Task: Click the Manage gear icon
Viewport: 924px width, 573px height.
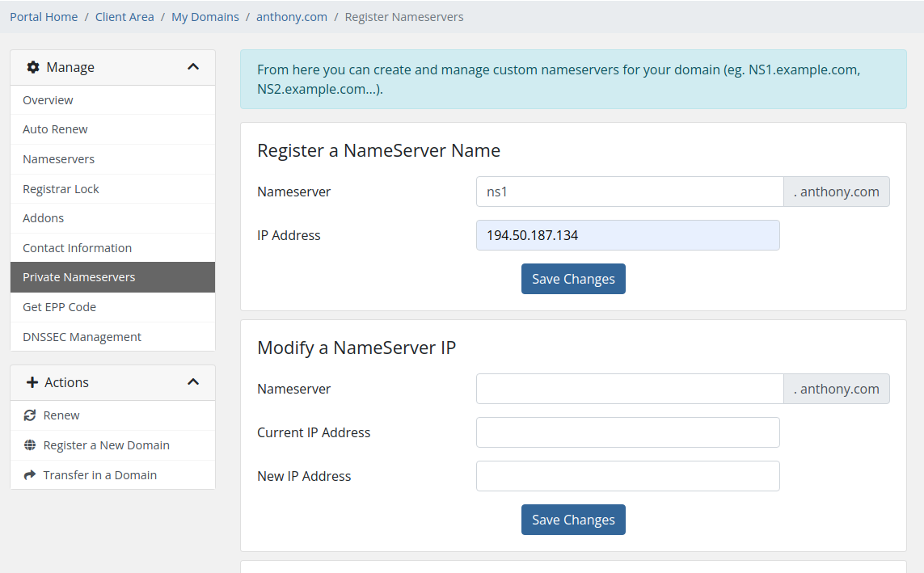Action: (33, 67)
